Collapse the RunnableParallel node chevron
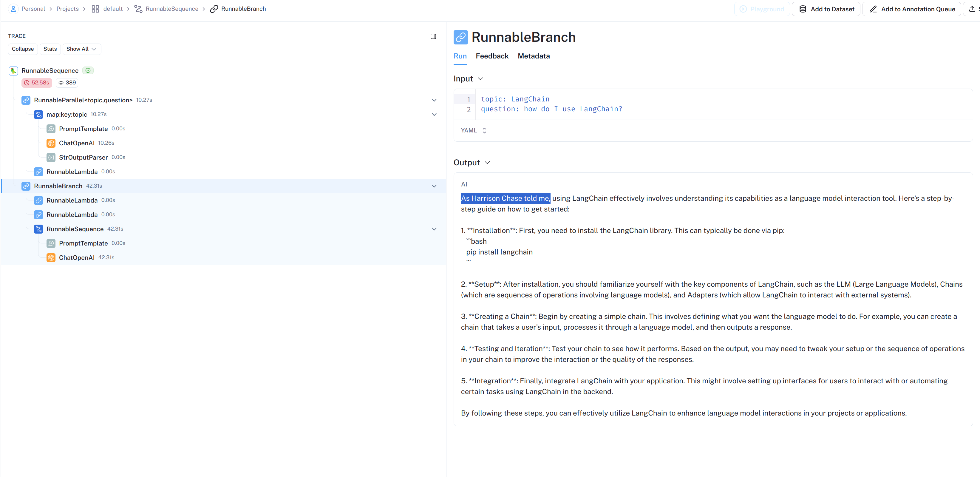This screenshot has height=477, width=980. tap(434, 100)
